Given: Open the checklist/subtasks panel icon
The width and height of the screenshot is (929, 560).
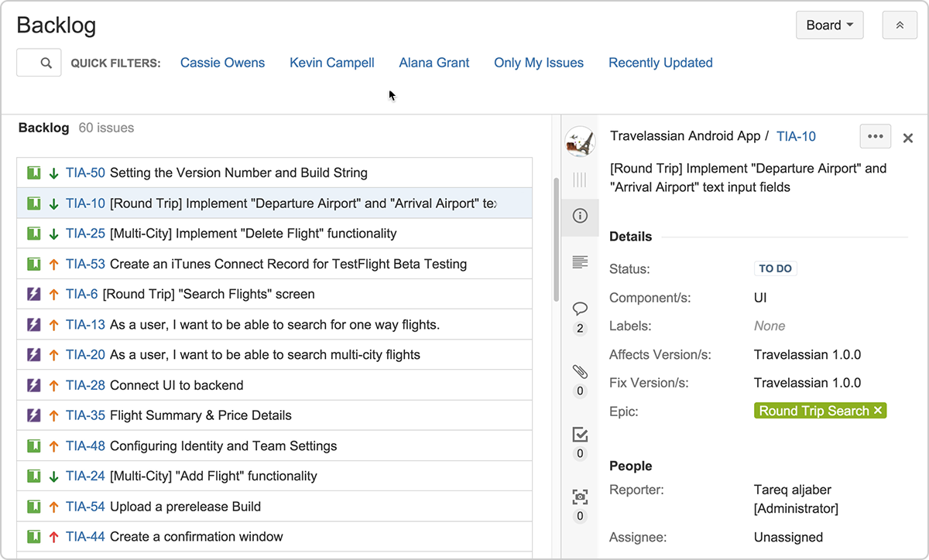Looking at the screenshot, I should pos(580,435).
